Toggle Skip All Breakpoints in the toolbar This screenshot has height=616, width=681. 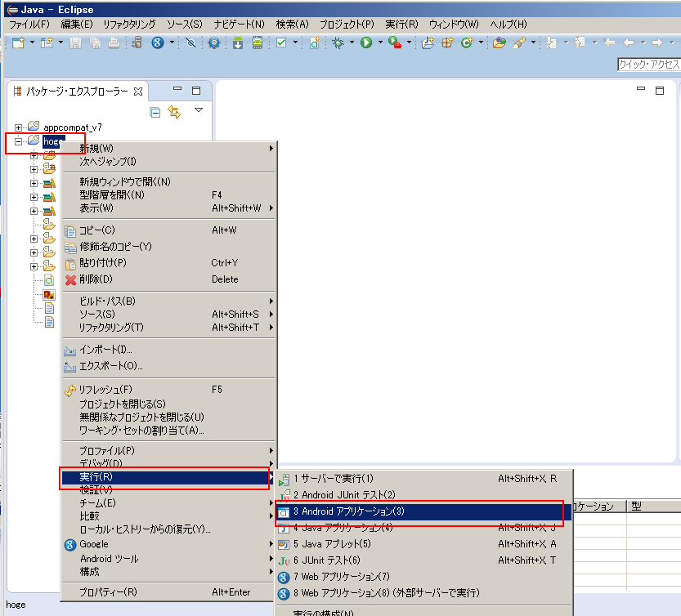point(190,42)
